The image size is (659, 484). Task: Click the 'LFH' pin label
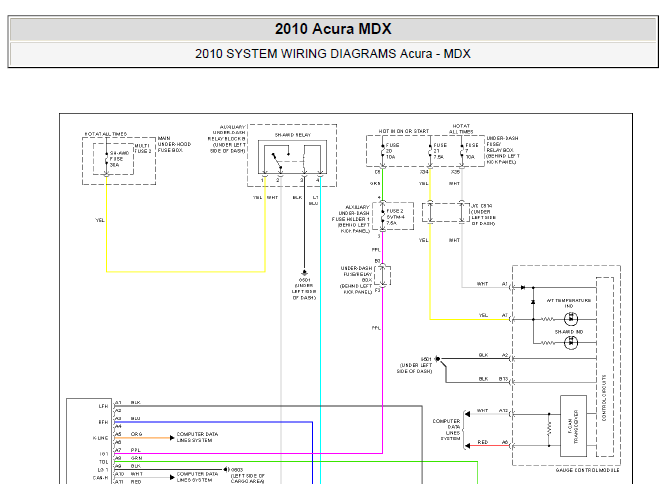(103, 406)
